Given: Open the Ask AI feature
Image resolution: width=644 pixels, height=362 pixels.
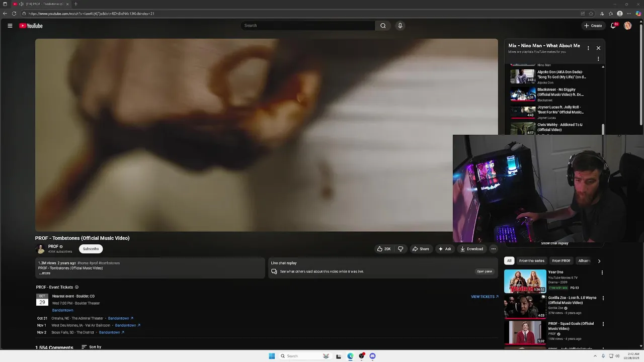Looking at the screenshot, I should coord(445,249).
